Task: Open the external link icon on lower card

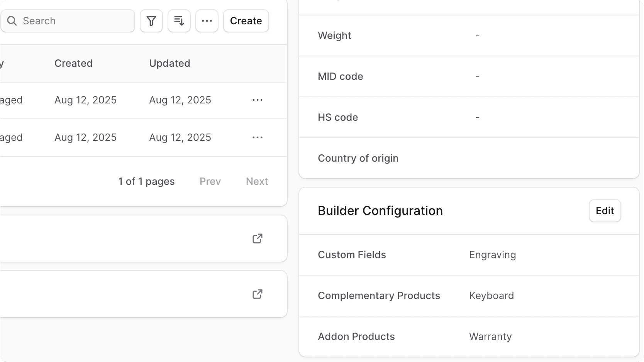Action: [257, 294]
